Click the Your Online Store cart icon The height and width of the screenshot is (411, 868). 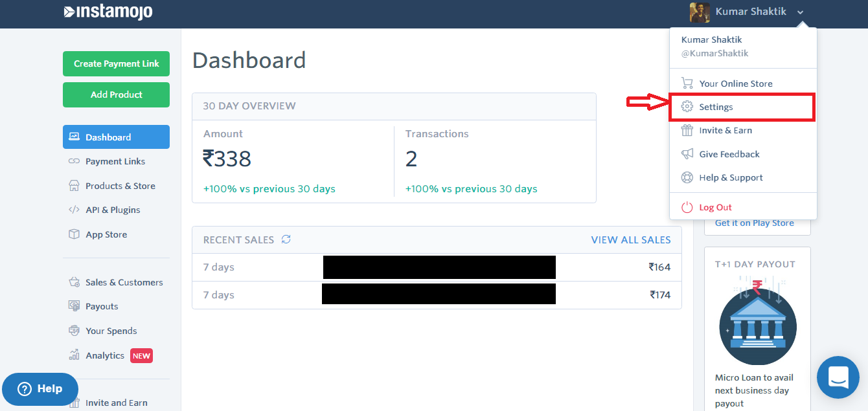click(x=687, y=83)
